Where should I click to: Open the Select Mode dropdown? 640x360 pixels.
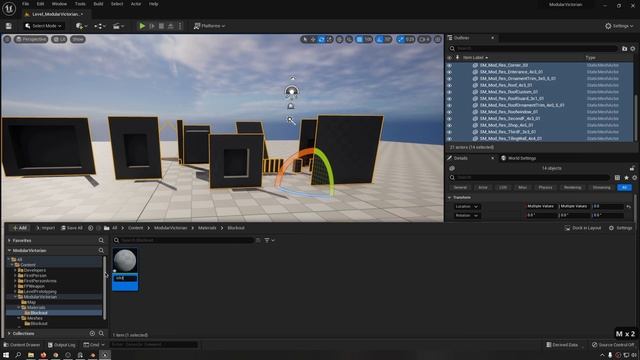click(43, 26)
